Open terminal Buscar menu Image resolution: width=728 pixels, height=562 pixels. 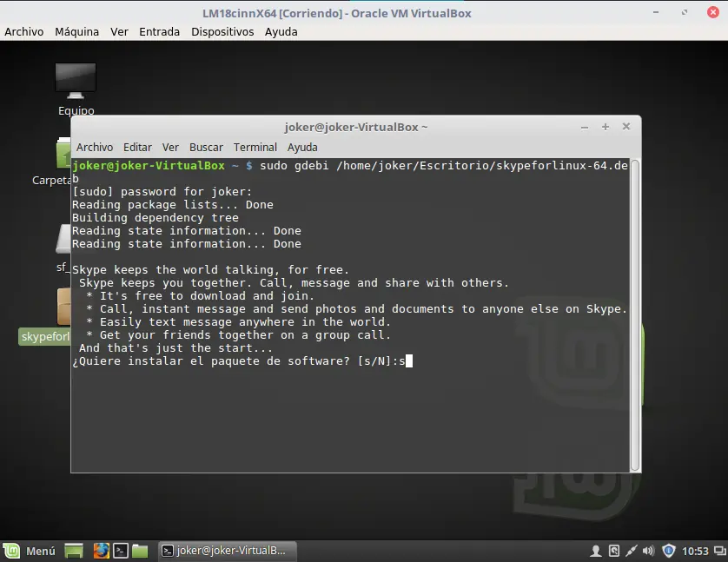(206, 148)
